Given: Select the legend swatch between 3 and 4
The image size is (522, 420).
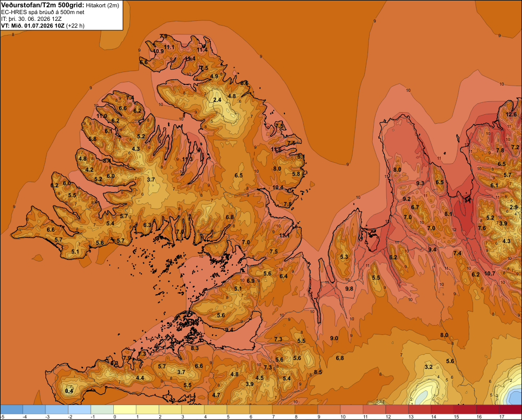Looking at the screenshot, I should (x=193, y=410).
